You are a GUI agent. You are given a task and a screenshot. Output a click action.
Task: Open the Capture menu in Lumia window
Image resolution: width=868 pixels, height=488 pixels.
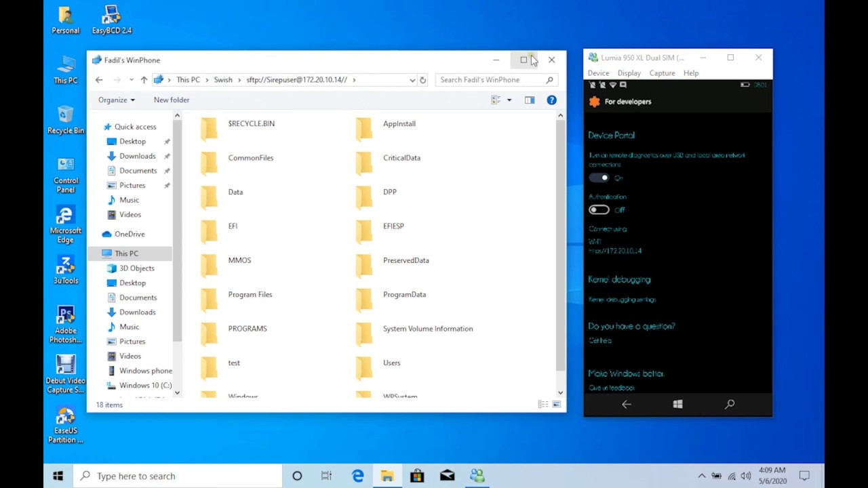tap(662, 73)
